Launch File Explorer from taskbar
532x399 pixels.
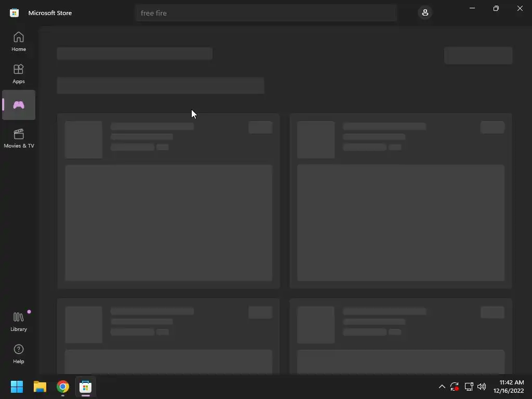39,387
